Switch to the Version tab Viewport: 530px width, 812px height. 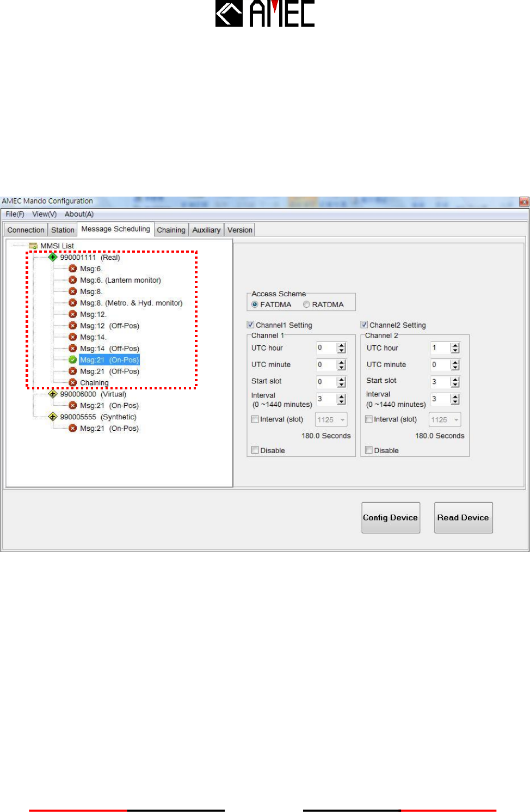(240, 230)
